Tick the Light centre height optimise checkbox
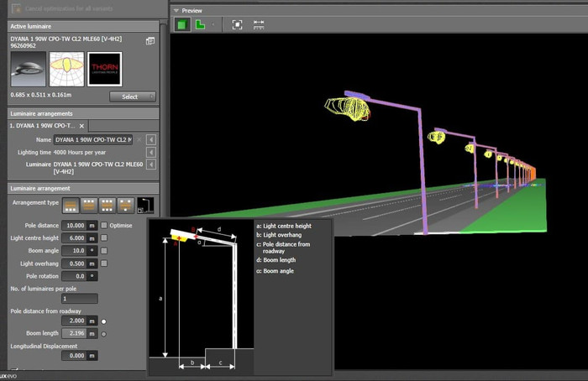This screenshot has width=588, height=381. [x=104, y=238]
